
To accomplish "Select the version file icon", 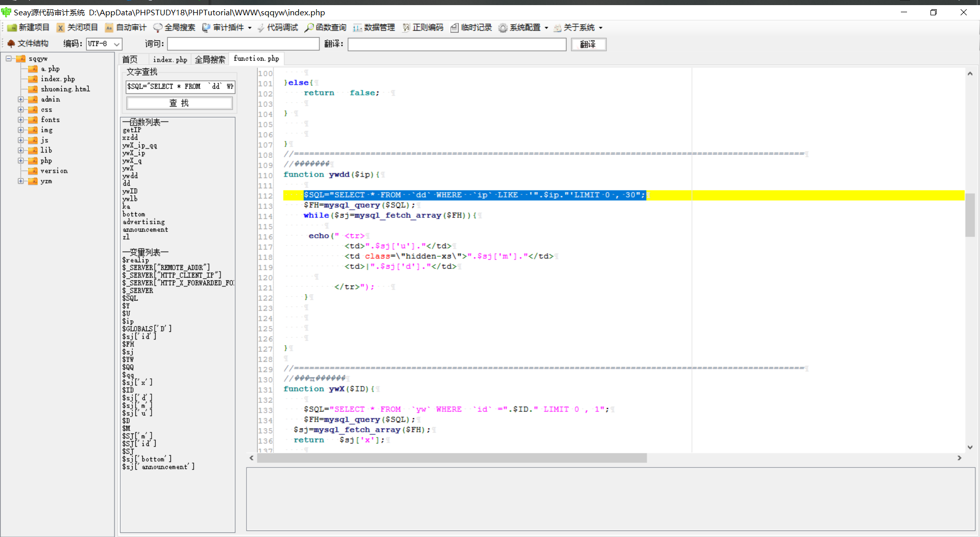I will pyautogui.click(x=33, y=171).
